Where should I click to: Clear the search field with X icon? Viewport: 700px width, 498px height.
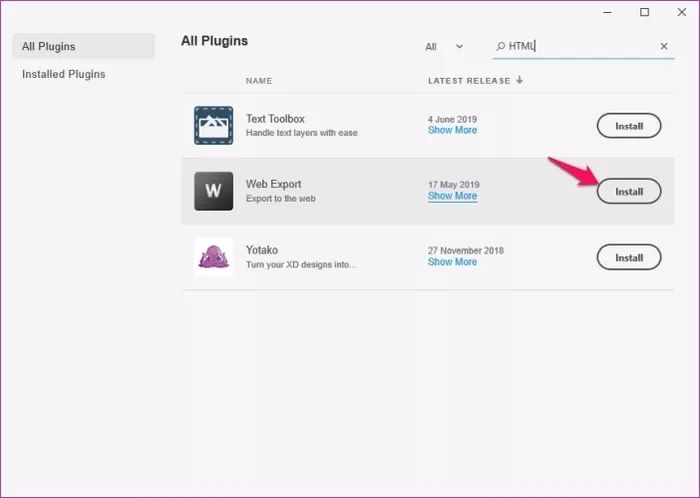664,46
